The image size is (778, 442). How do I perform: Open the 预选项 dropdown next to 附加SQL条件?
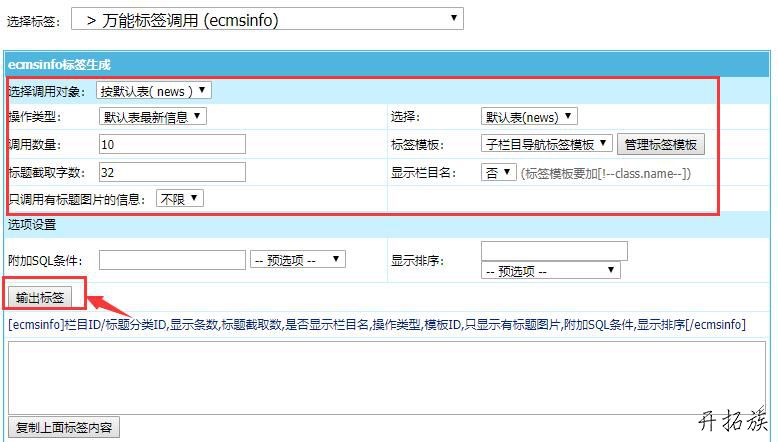pos(298,259)
